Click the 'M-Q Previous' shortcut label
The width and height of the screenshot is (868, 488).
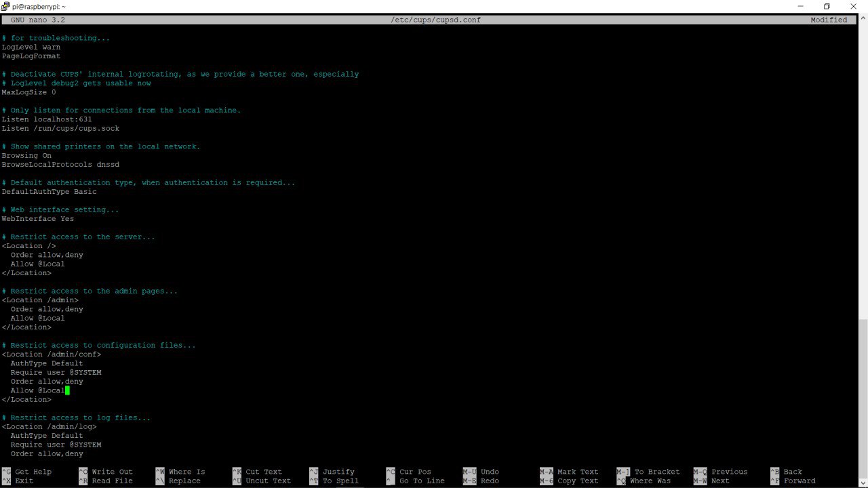(720, 472)
